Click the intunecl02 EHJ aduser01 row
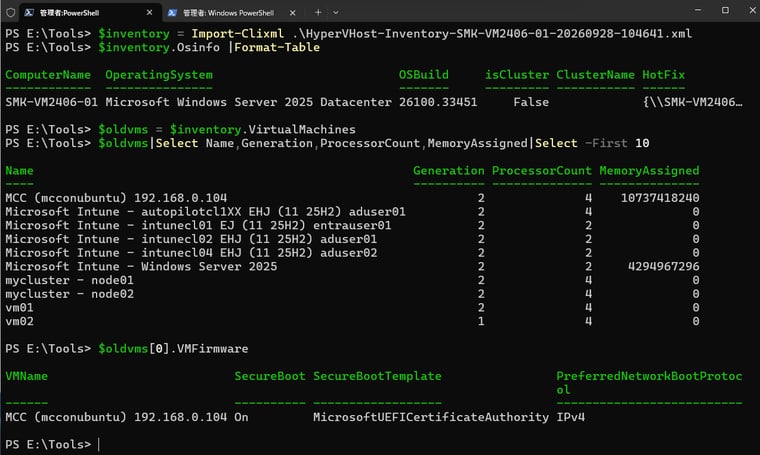This screenshot has height=455, width=760. [352, 239]
